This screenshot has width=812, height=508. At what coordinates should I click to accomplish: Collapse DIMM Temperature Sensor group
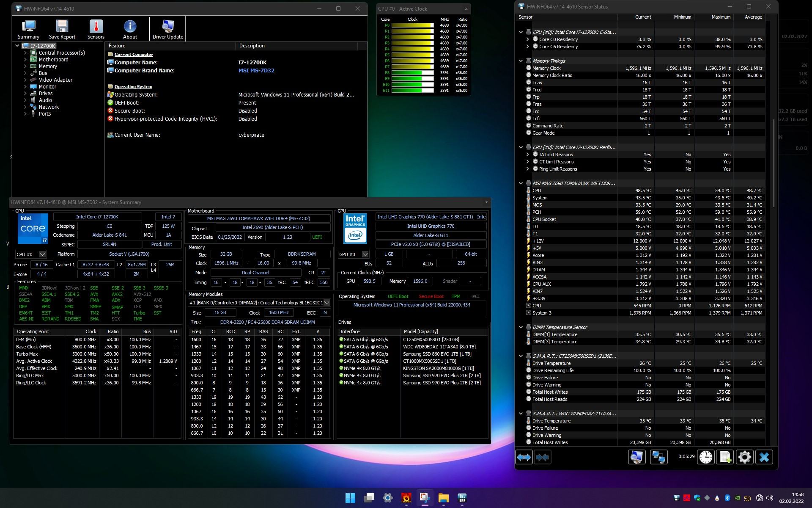[521, 327]
